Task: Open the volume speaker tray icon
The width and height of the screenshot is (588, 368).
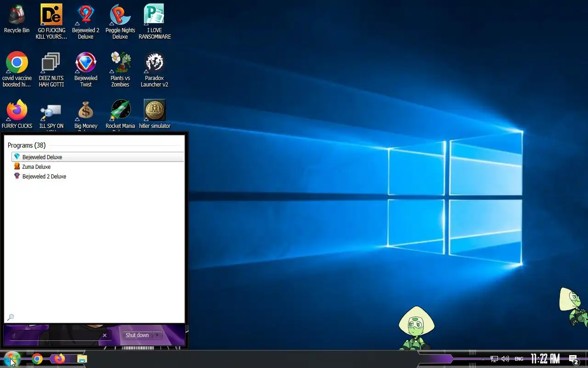Action: click(x=505, y=359)
